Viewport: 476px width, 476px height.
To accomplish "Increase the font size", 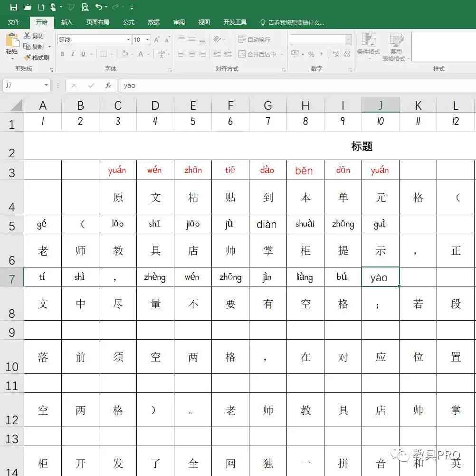I will 157,39.
